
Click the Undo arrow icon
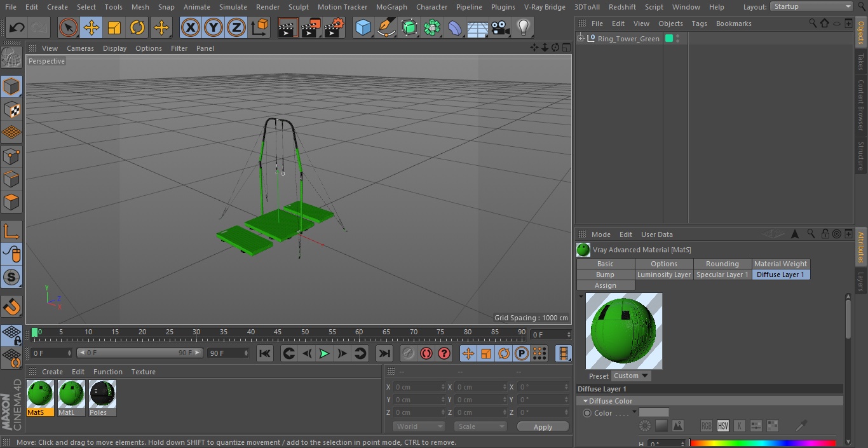(x=17, y=28)
